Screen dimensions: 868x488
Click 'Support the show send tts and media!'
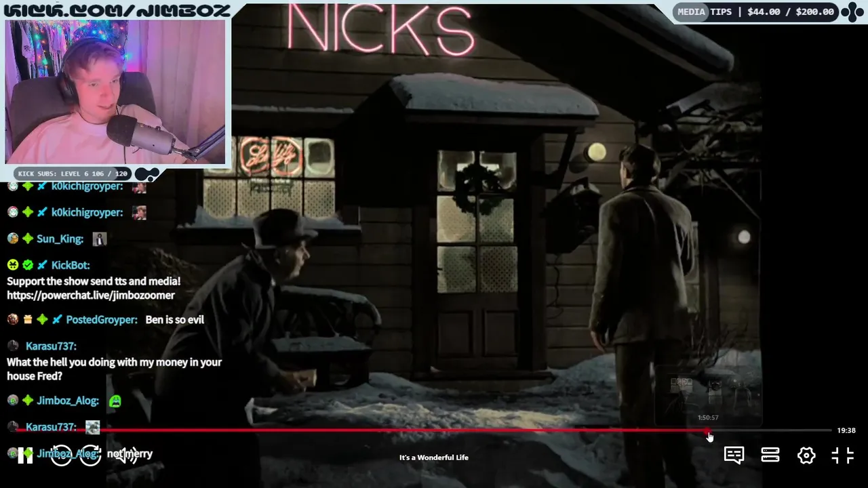coord(94,281)
